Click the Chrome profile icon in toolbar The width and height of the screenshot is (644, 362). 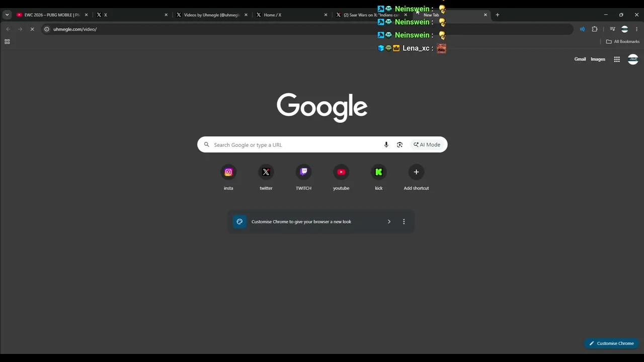pyautogui.click(x=624, y=29)
